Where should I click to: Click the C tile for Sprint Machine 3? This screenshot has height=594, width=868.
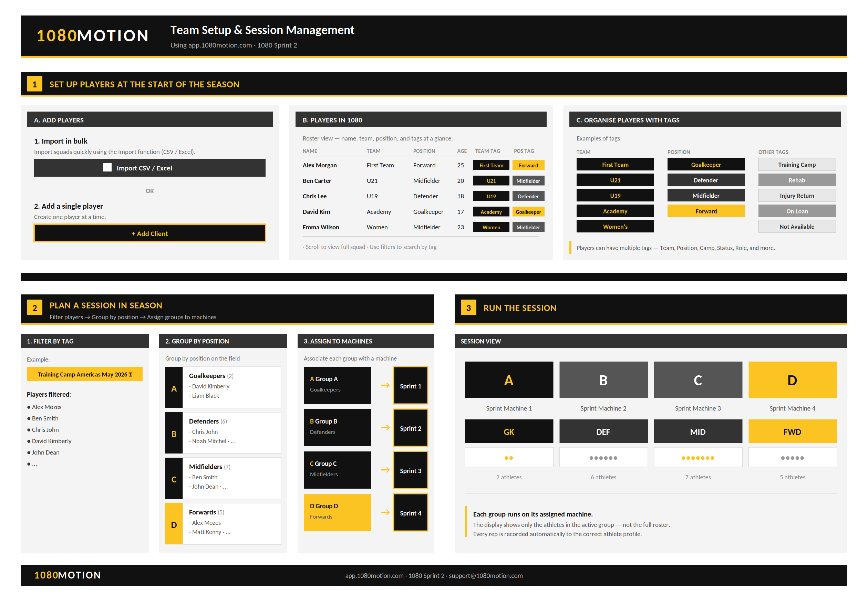coord(698,379)
